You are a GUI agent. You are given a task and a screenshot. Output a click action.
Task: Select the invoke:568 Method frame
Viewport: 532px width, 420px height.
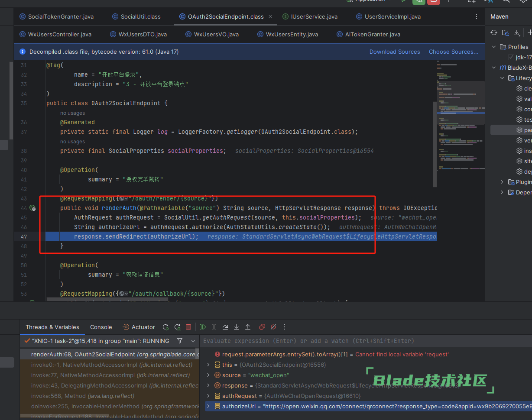click(110, 396)
